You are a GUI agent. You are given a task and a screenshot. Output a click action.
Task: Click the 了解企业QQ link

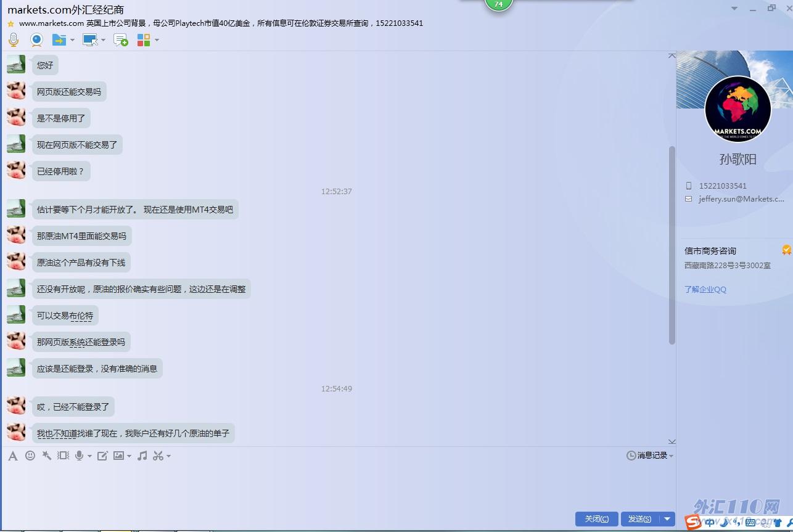tap(705, 290)
